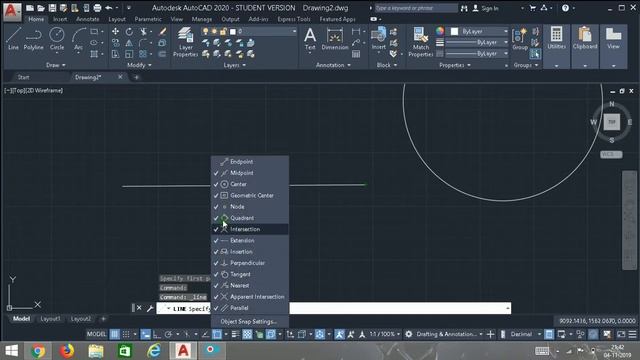Expand the Properties panel dropdown
Image resolution: width=640 pixels, height=360 pixels.
pyautogui.click(x=454, y=65)
